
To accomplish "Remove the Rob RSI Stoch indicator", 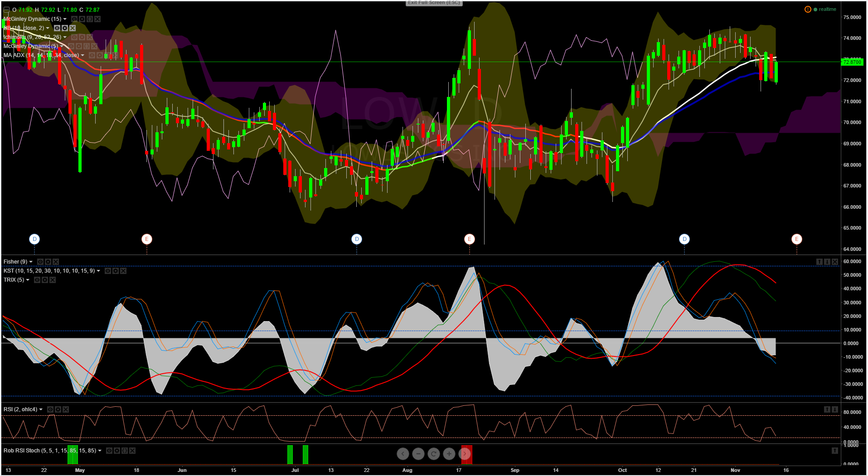I will (132, 451).
